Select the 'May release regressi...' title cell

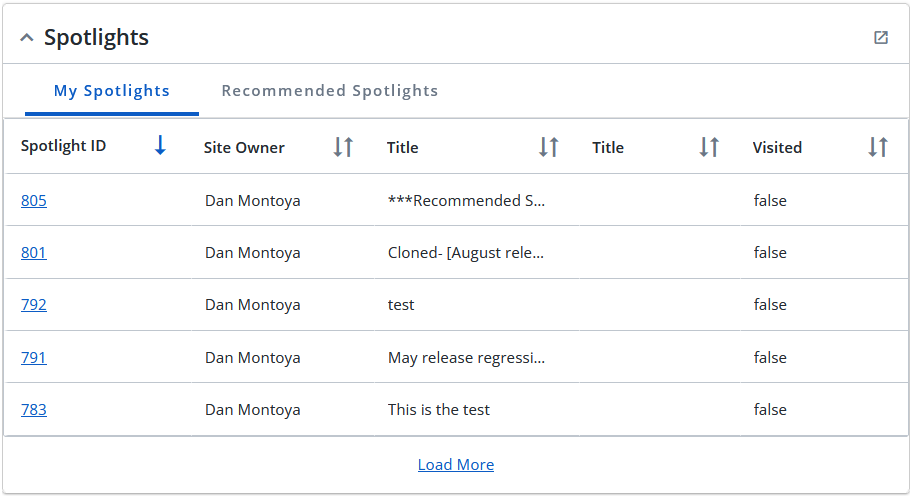[x=466, y=358]
